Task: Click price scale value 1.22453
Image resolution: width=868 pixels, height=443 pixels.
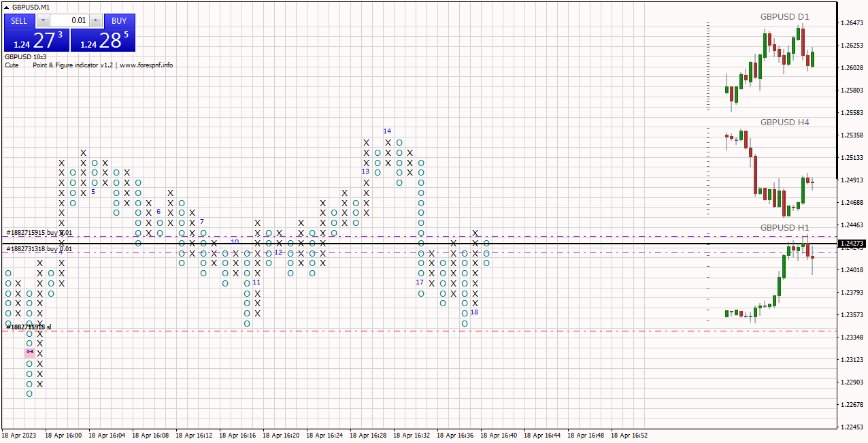Action: coord(852,427)
